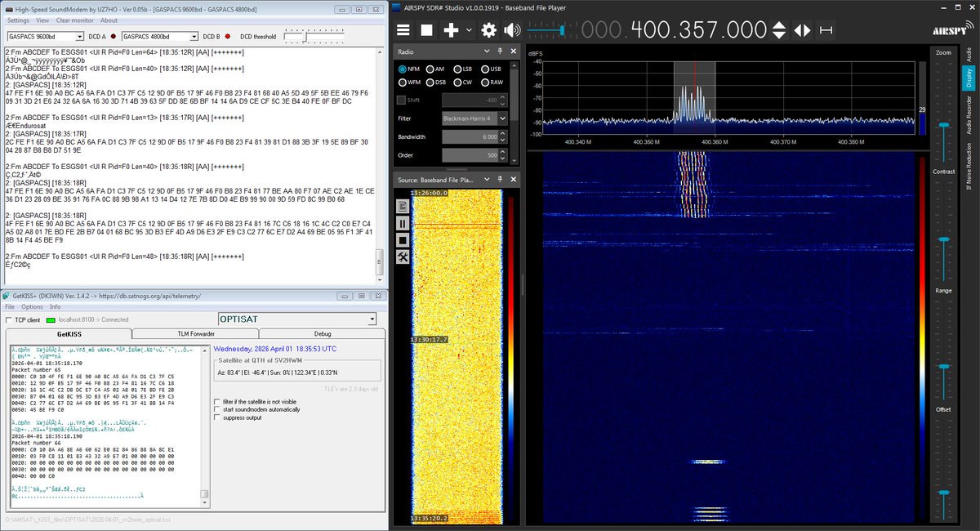
Task: Click the Order value field
Action: click(x=470, y=155)
